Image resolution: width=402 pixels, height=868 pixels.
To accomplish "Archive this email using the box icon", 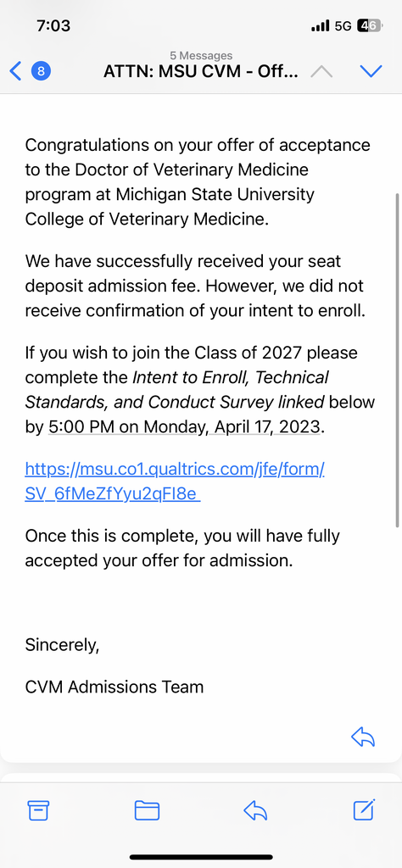I will 38,810.
